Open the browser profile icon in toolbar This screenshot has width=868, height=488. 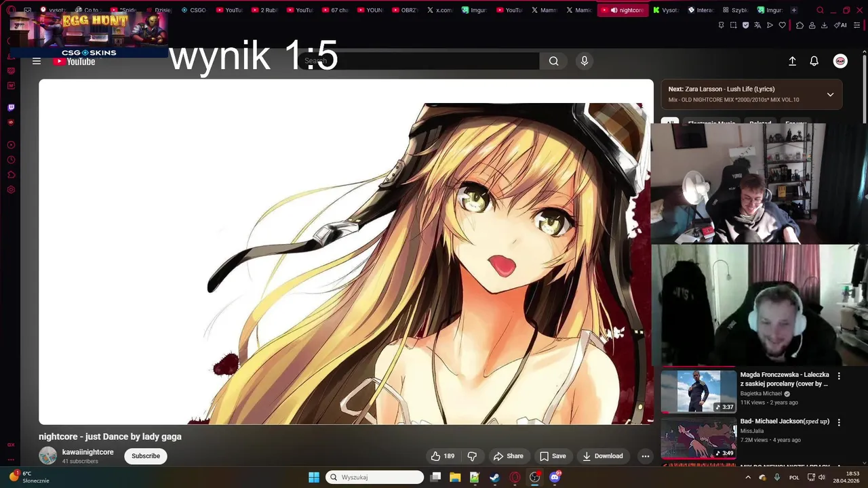[x=812, y=25]
